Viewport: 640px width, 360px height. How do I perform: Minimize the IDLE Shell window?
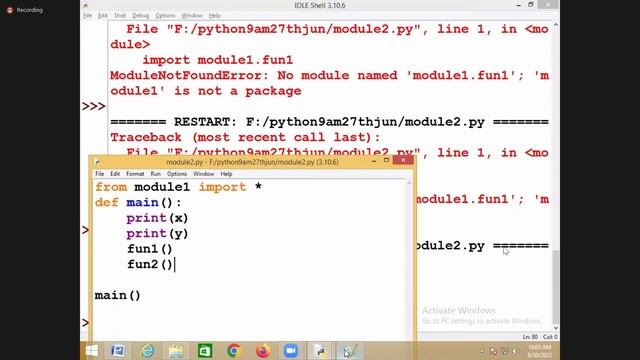click(518, 5)
